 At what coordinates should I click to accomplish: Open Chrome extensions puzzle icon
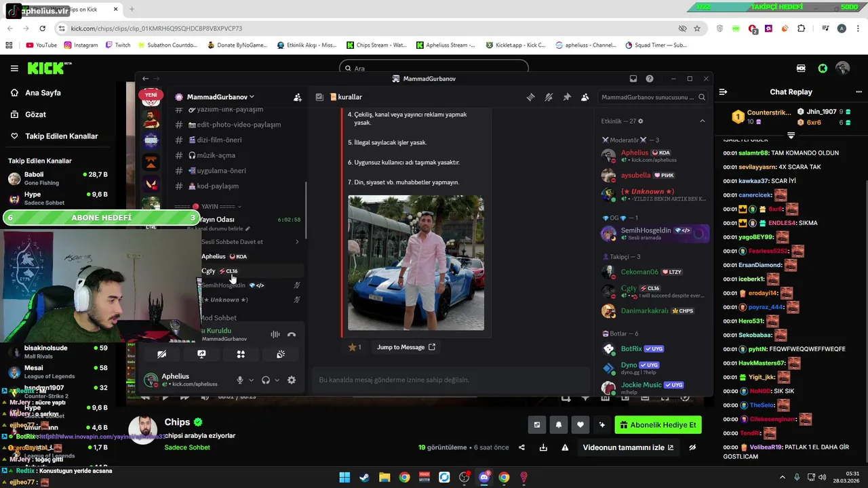(802, 28)
